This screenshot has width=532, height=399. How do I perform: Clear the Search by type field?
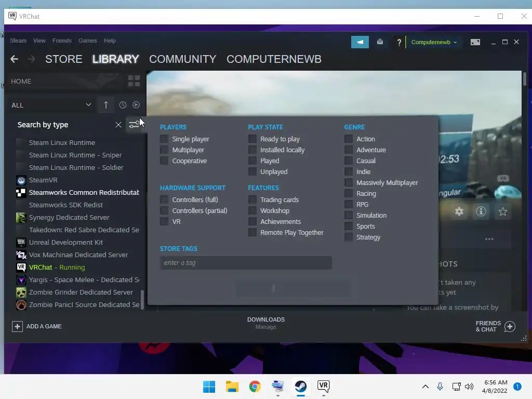[118, 125]
